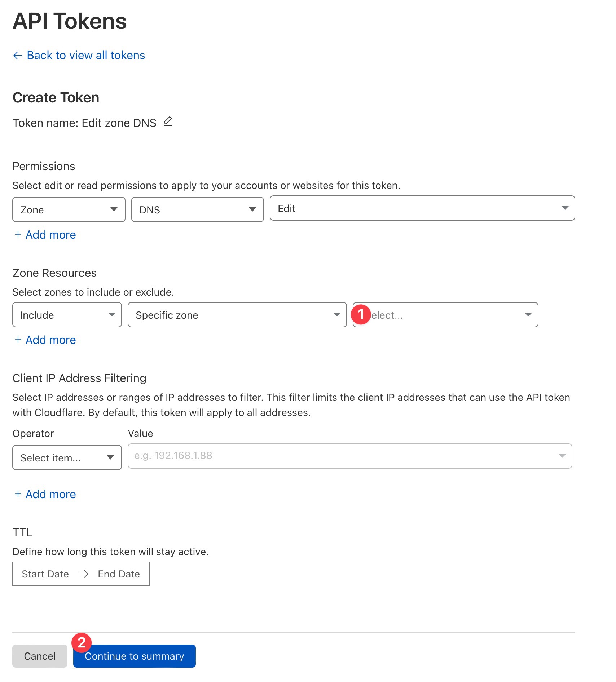Image resolution: width=616 pixels, height=682 pixels.
Task: Open the zone Select... dropdown
Action: [445, 315]
